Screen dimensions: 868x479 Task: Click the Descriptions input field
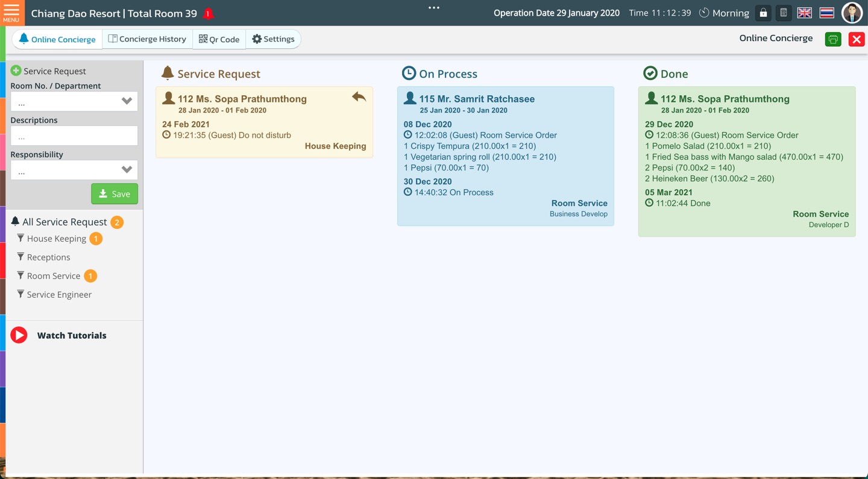pyautogui.click(x=74, y=136)
